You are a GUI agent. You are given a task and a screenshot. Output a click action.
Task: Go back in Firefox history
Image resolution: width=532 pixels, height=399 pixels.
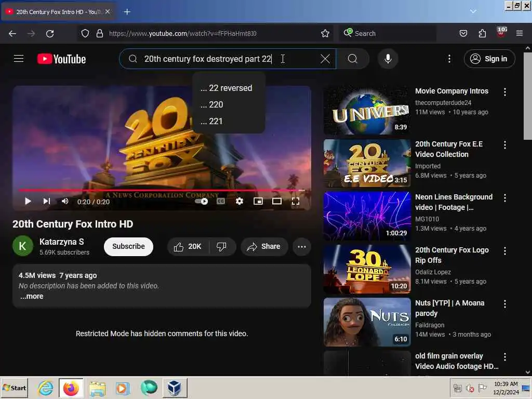tap(12, 33)
